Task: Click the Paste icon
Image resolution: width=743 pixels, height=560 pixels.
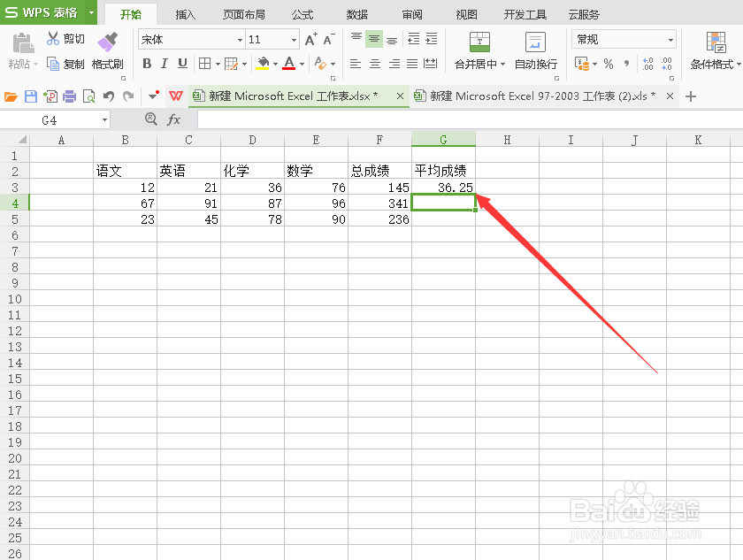Action: click(x=23, y=43)
